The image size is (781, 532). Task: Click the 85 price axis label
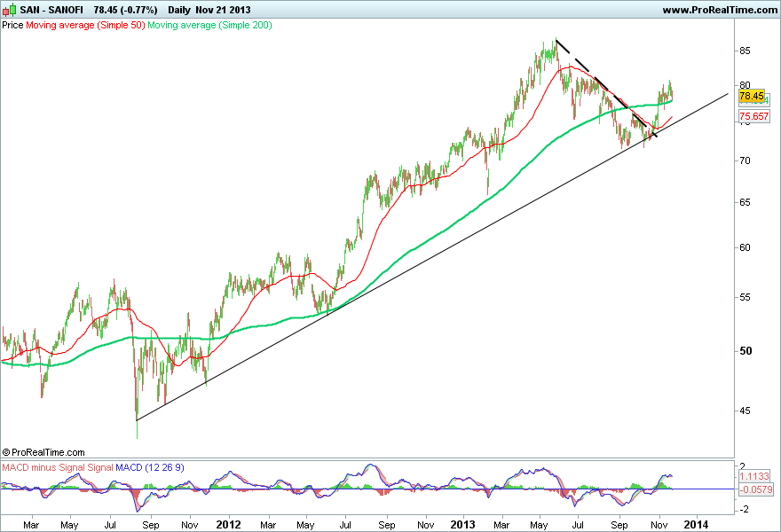coord(745,51)
